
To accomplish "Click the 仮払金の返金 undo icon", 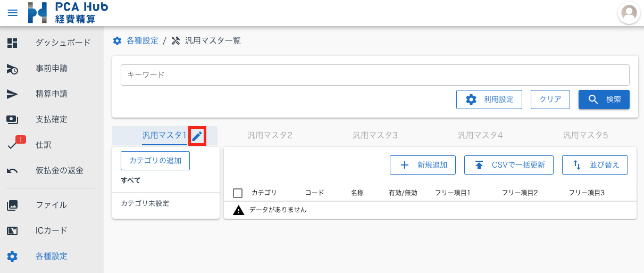I will (12, 171).
